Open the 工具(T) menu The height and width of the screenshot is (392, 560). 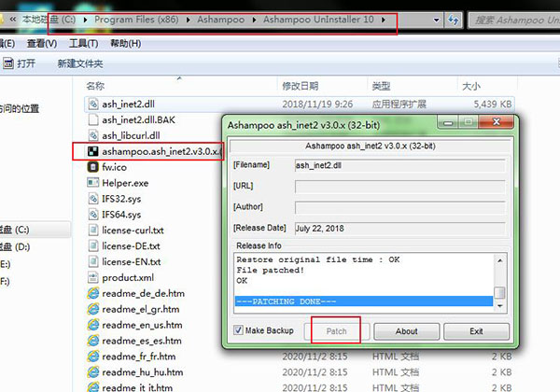pos(84,44)
